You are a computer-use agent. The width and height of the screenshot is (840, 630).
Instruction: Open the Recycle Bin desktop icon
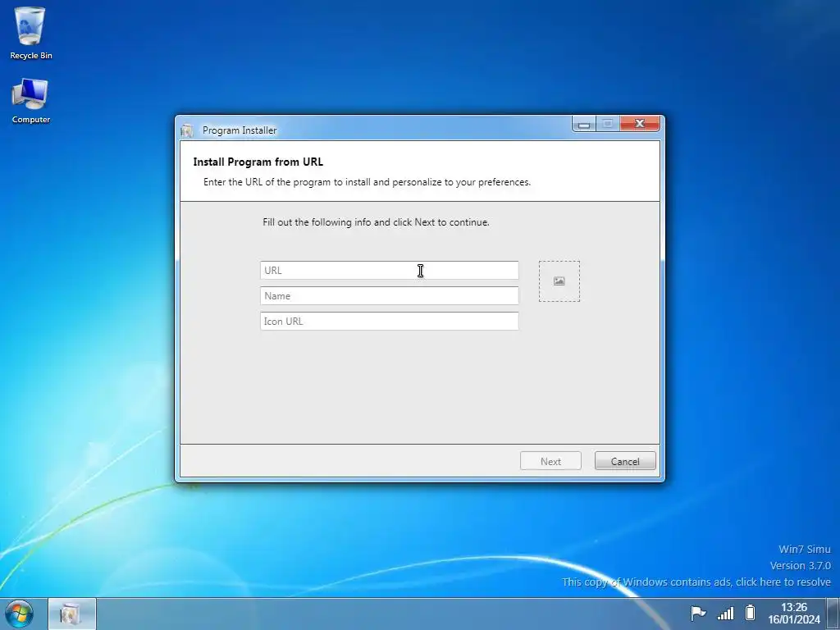[x=30, y=33]
